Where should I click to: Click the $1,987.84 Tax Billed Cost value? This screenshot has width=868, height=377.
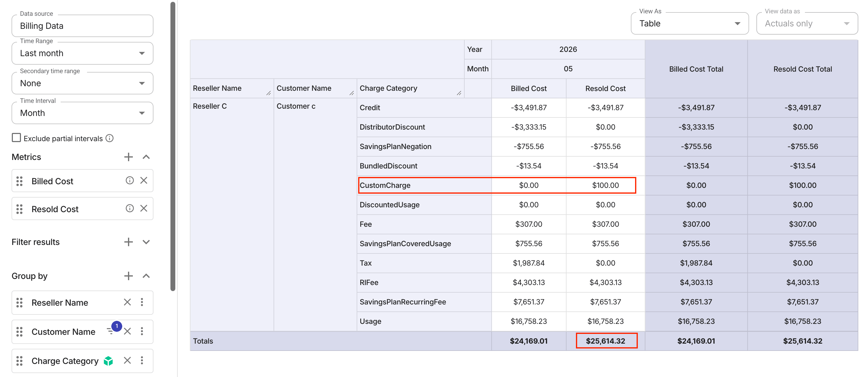[528, 263]
